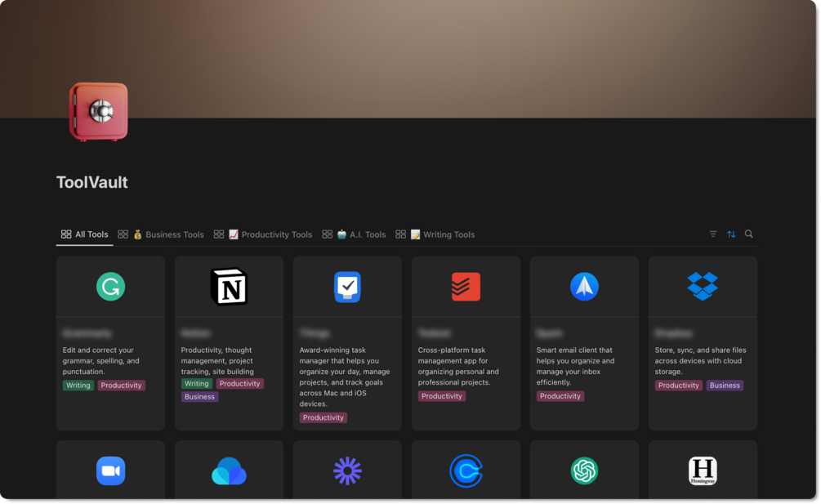Click the Spark blue arrow icon
The image size is (821, 504).
click(584, 286)
